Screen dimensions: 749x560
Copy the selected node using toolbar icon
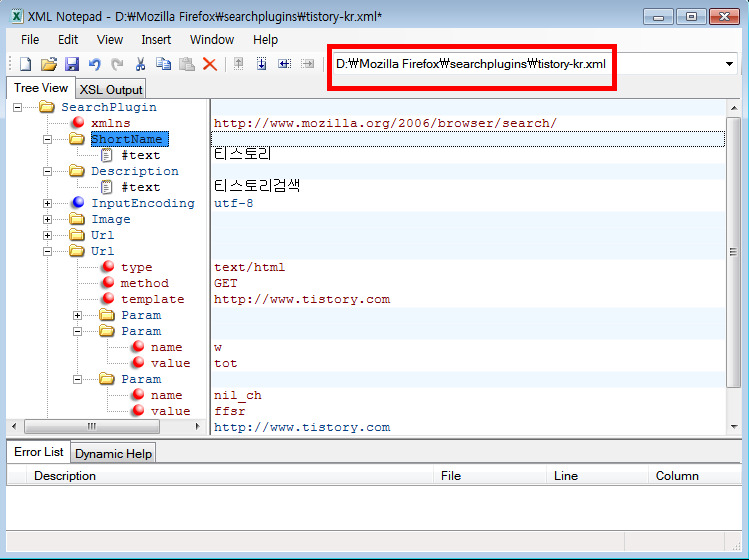pos(164,64)
